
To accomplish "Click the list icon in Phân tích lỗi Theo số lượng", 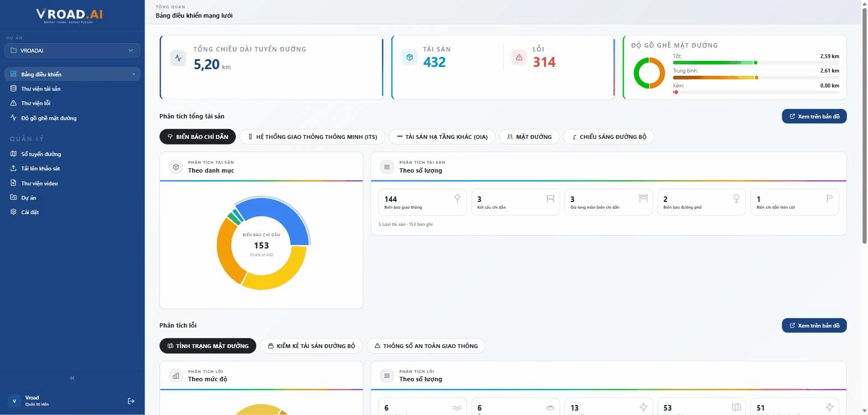I will click(387, 376).
